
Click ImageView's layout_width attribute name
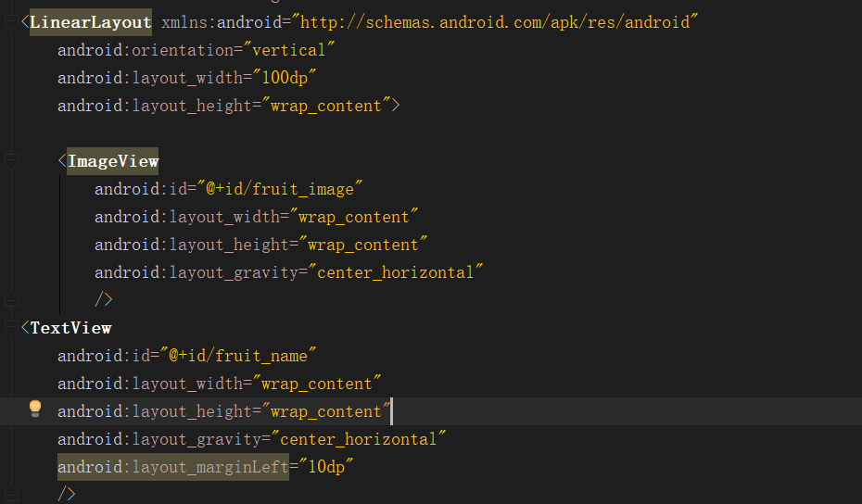[187, 217]
